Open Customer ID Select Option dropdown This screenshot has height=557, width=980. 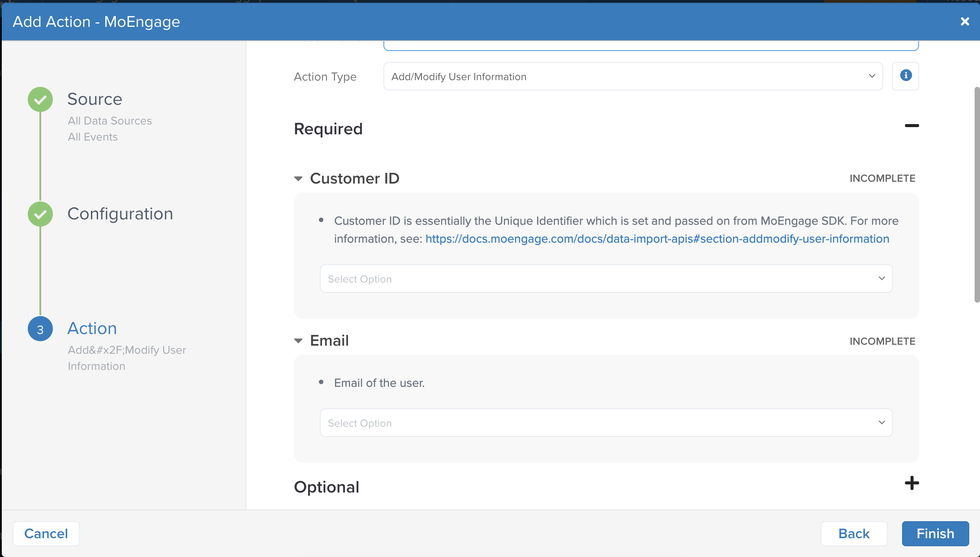[606, 278]
